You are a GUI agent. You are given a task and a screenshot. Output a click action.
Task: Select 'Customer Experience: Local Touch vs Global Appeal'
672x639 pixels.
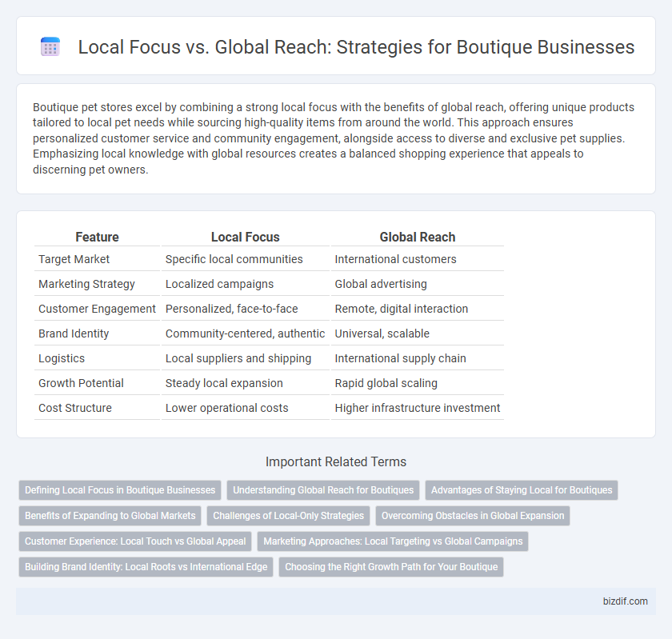coord(135,541)
